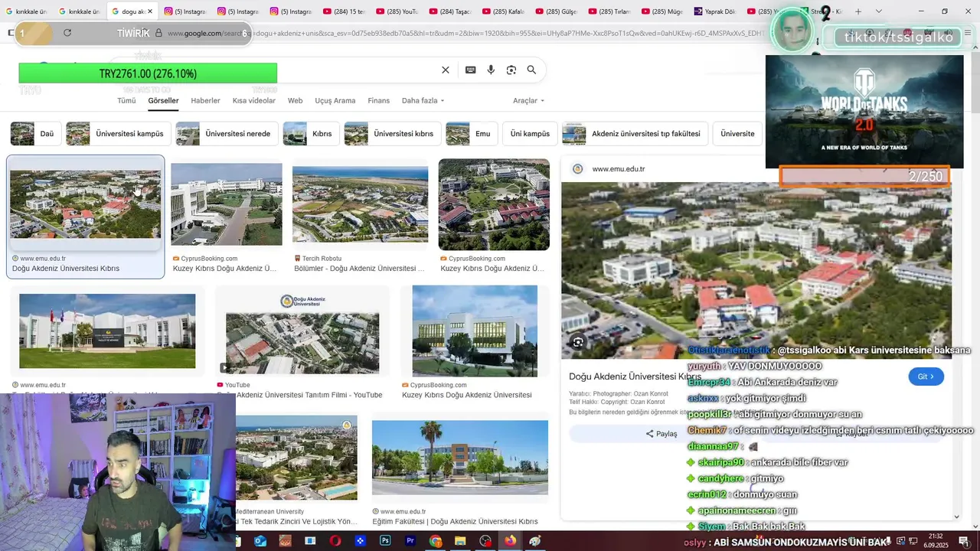This screenshot has width=980, height=551.
Task: Open Outlook from the taskbar
Action: tap(260, 541)
